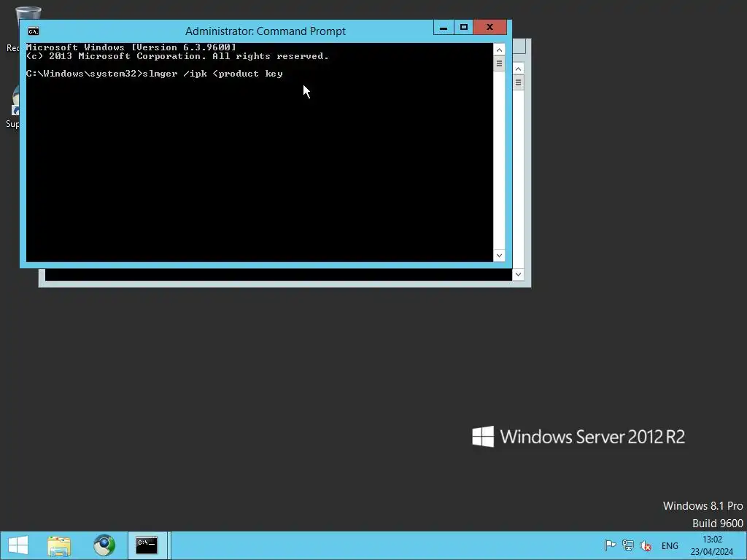Open the Command Prompt system menu icon
Screen dimensions: 747x560
[34, 31]
